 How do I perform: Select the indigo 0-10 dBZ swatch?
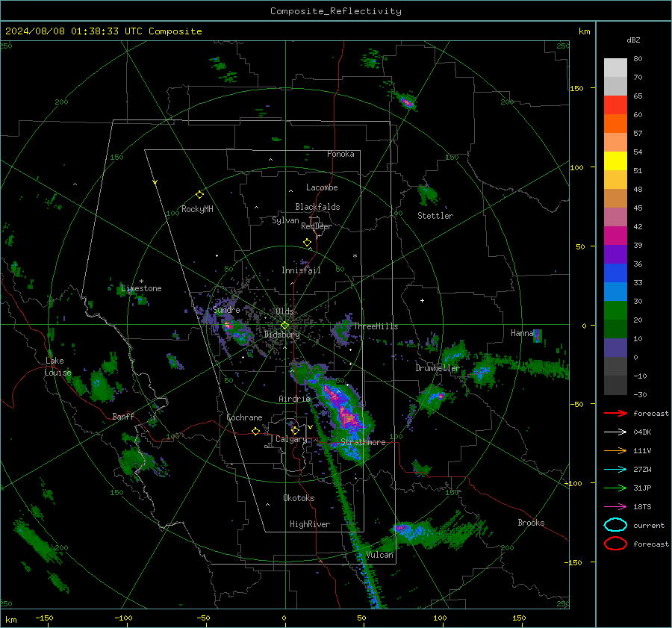615,348
